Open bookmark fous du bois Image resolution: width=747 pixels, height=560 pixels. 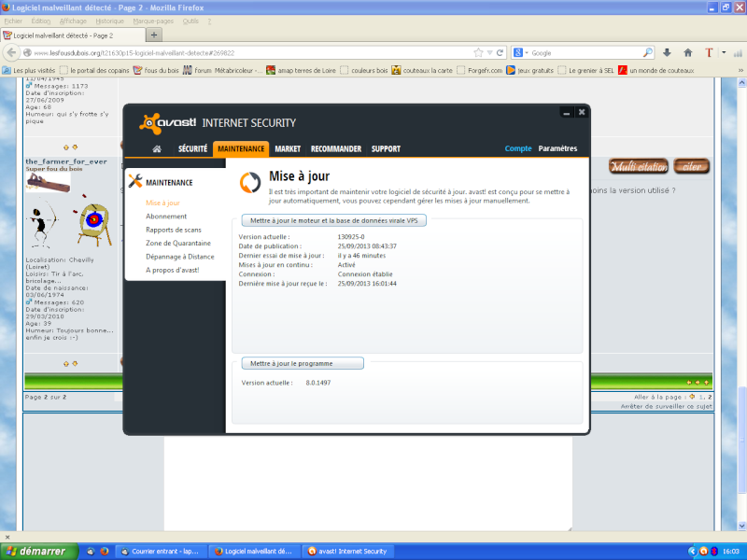(x=156, y=71)
